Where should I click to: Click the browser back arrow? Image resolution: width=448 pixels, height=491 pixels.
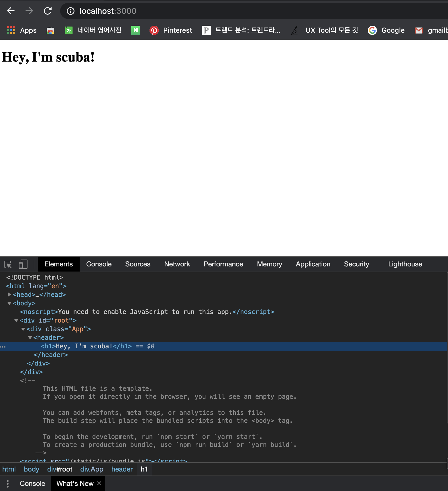coord(11,11)
